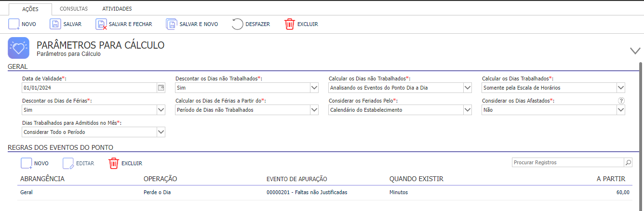Sort by Abrangência column header
Image resolution: width=644 pixels, height=211 pixels.
[42, 179]
